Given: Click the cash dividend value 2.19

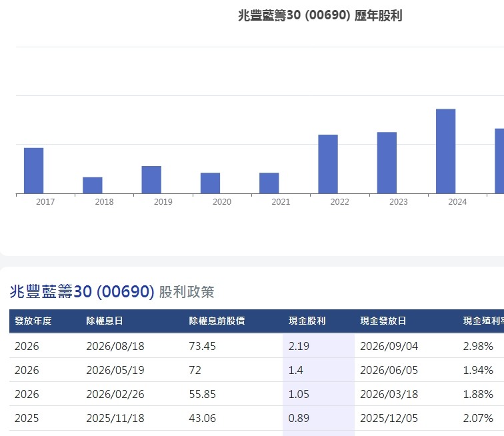Looking at the screenshot, I should tap(299, 346).
